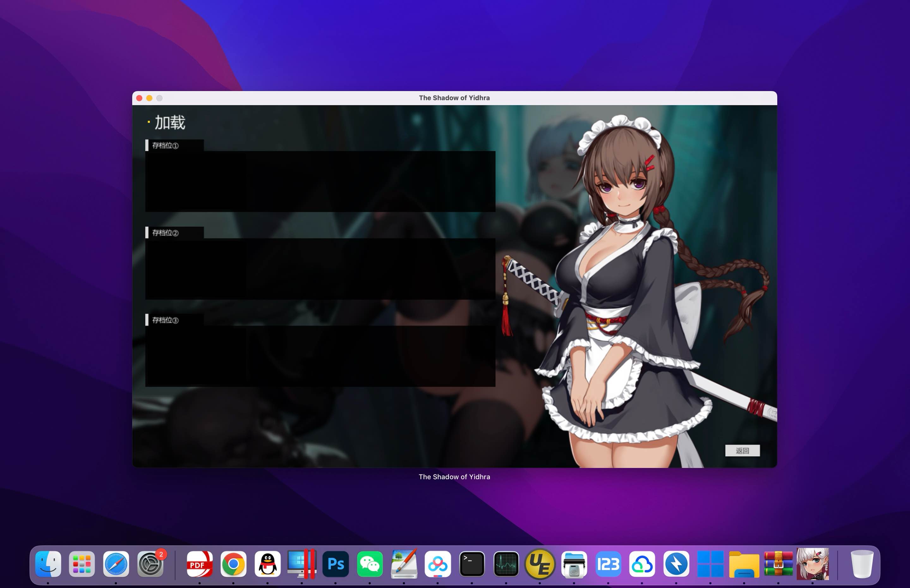Launch Google Chrome from the dock
The width and height of the screenshot is (910, 588).
[x=234, y=564]
